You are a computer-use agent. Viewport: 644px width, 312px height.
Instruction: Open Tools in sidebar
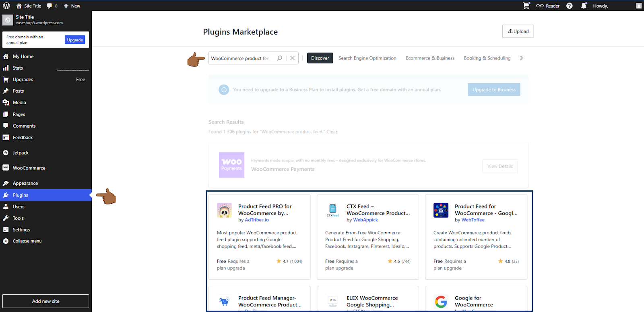[x=46, y=218]
